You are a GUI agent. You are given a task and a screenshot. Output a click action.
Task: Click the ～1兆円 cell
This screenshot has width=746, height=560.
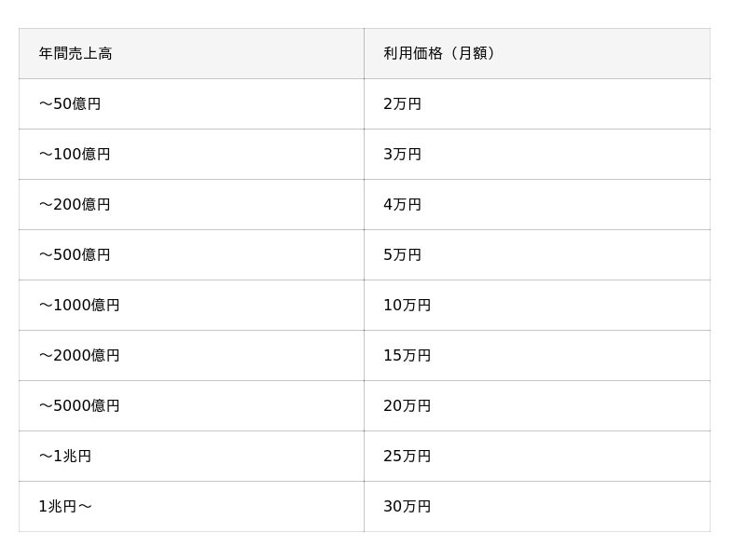[191, 457]
